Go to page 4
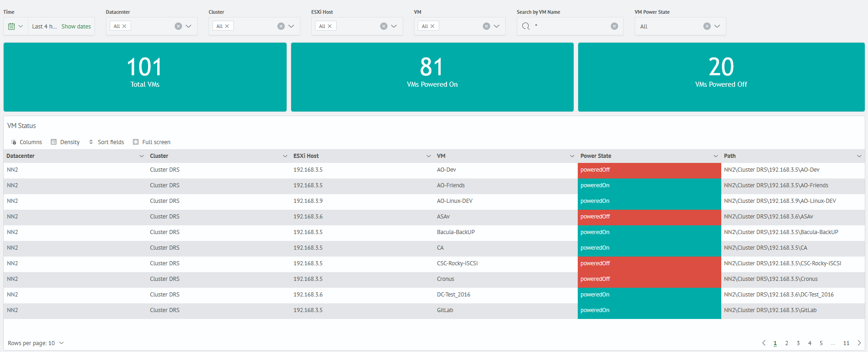This screenshot has height=352, width=868. click(810, 343)
